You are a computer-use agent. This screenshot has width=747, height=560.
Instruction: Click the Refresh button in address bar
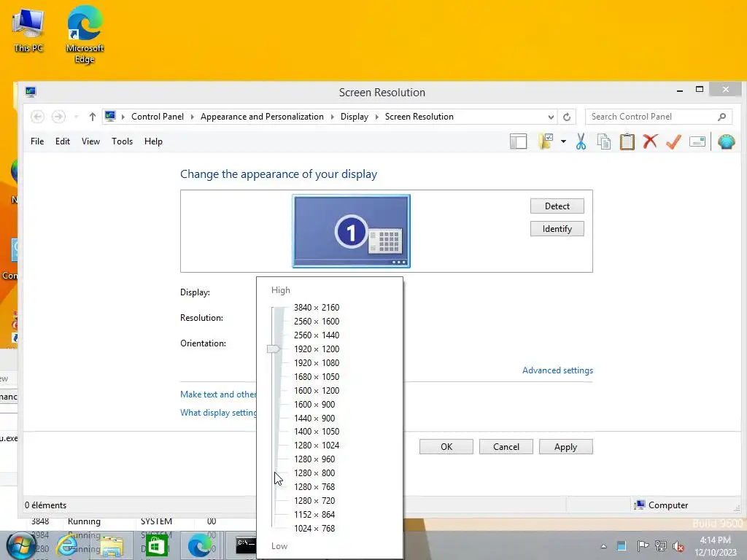(566, 117)
